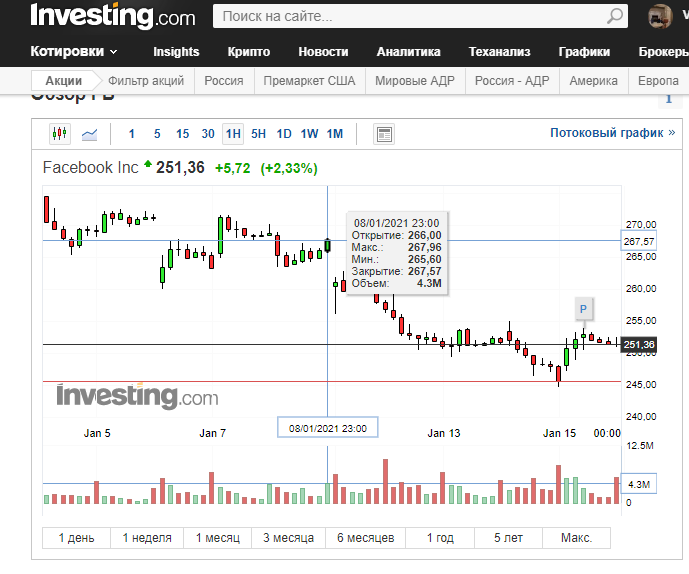This screenshot has width=689, height=574.
Task: Set chart range to Макс.
Action: coord(577,538)
